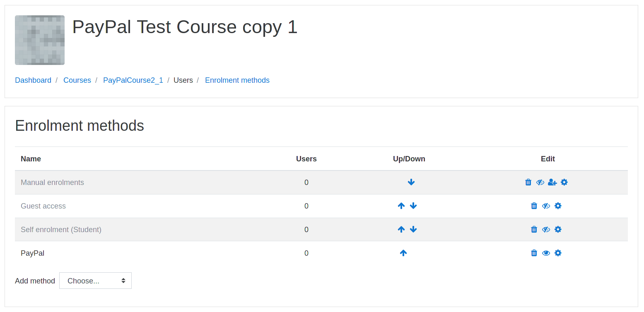644x312 pixels.
Task: Click user count 0 in Guest access row
Action: point(306,206)
